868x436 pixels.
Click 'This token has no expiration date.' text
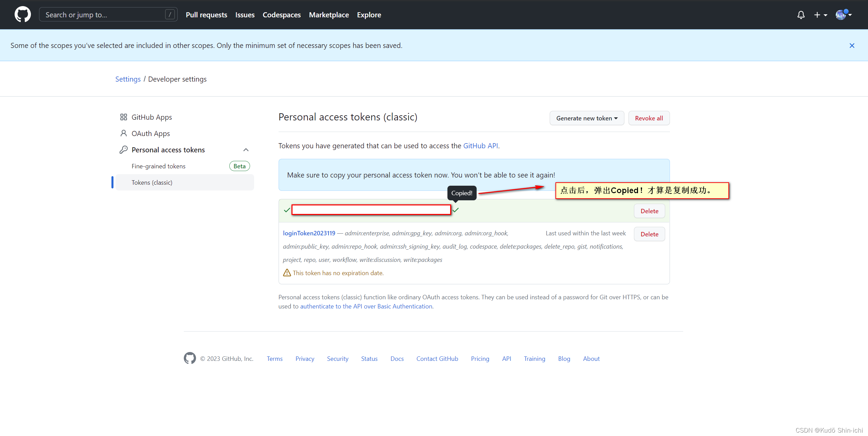[x=338, y=273]
